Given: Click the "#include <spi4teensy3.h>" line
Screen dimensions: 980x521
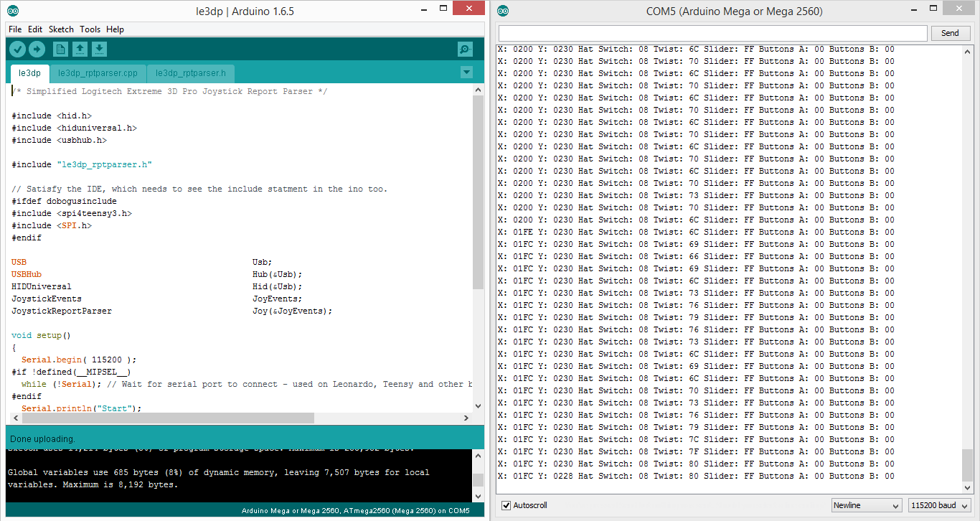Looking at the screenshot, I should coord(72,213).
